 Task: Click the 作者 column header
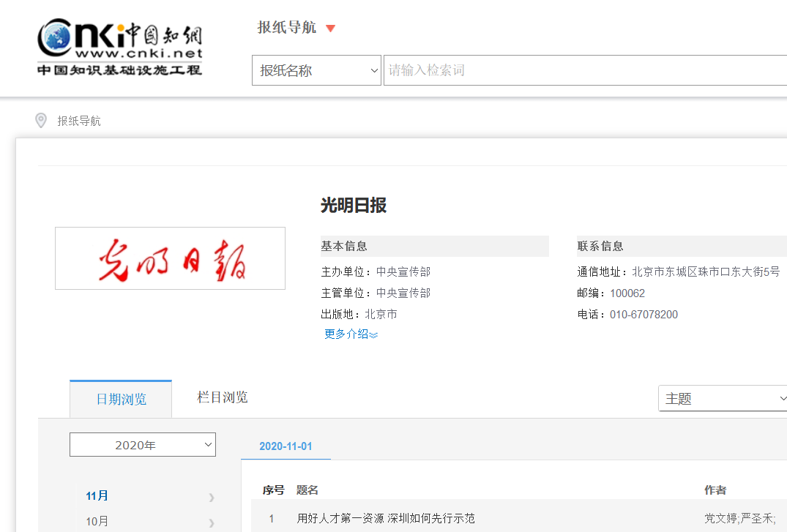click(x=715, y=490)
